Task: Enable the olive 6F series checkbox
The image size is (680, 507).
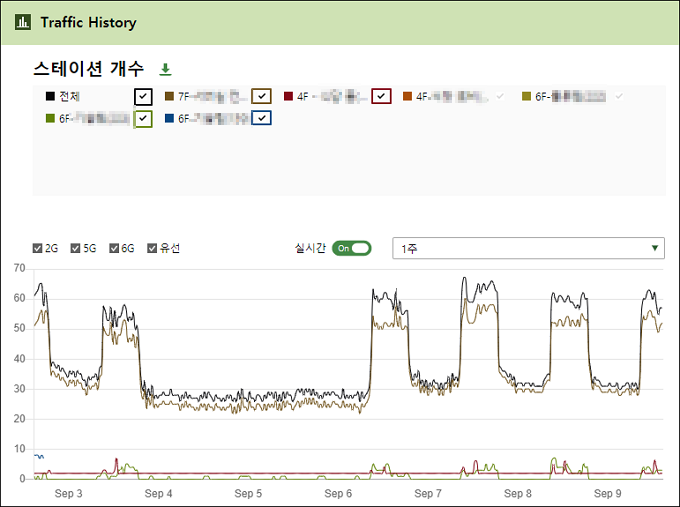Action: pyautogui.click(x=619, y=96)
